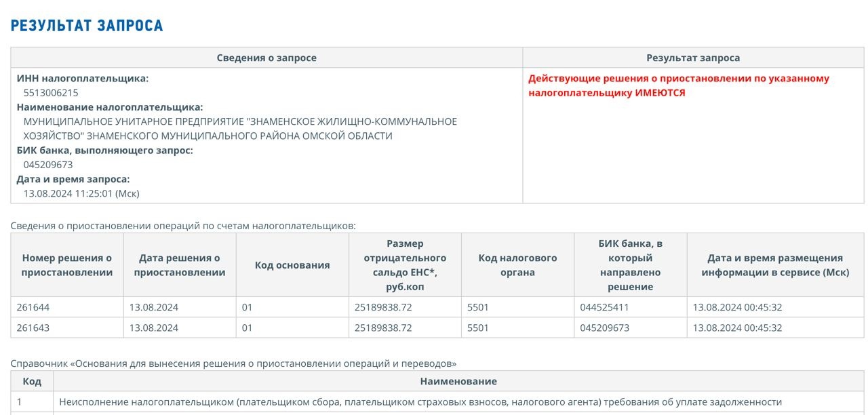
Task: Click the heading РЕЗУЛЬТАТ ЗАПРОСА
Action: click(x=87, y=26)
